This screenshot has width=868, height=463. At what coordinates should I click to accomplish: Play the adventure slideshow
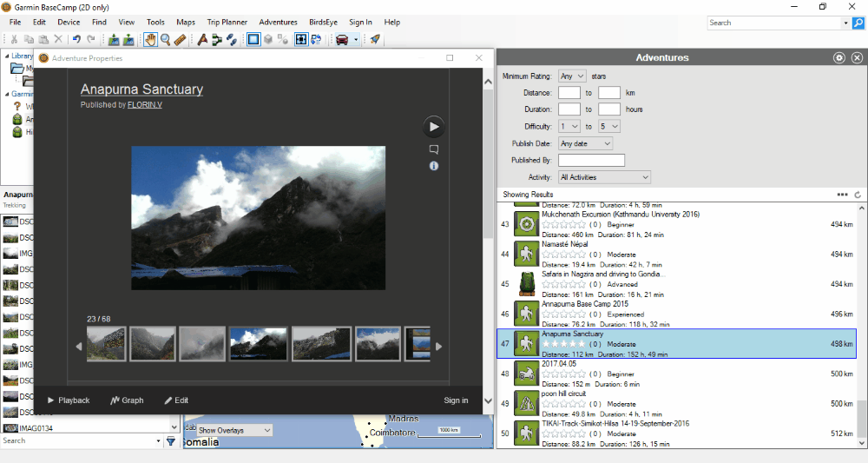[433, 127]
